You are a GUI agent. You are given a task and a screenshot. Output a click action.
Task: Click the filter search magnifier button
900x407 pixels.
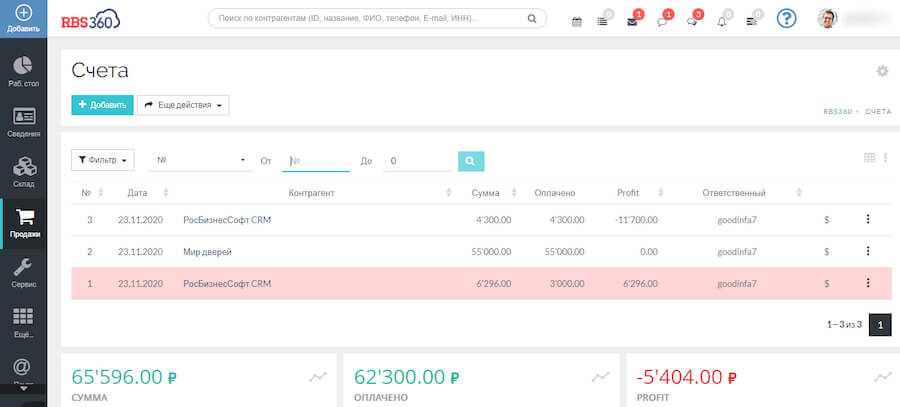click(471, 160)
